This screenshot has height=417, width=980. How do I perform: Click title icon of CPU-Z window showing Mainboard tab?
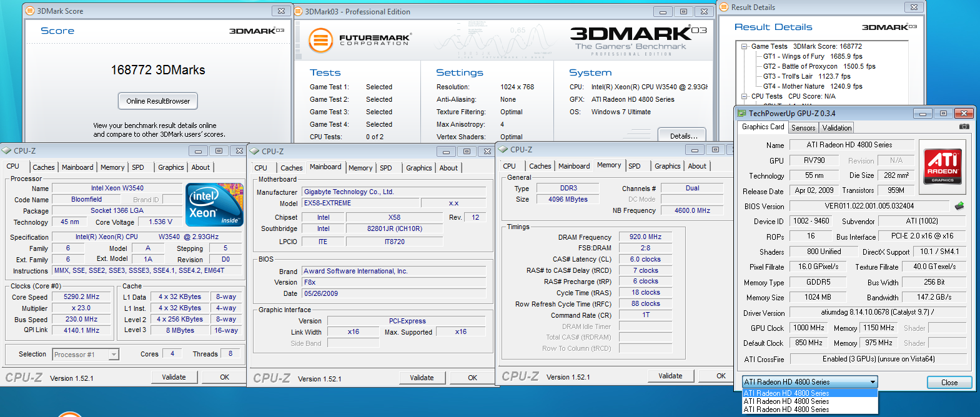[x=255, y=151]
